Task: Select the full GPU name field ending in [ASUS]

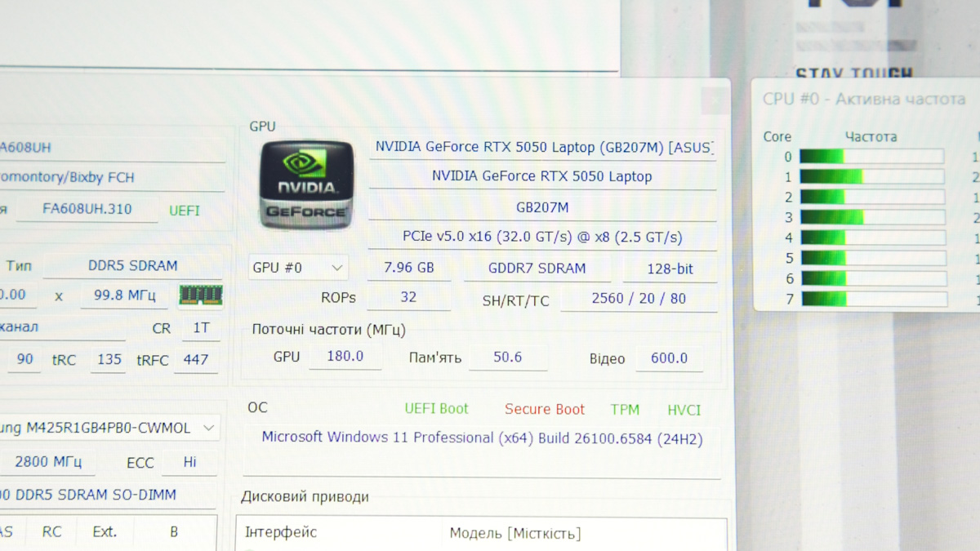Action: tap(543, 147)
